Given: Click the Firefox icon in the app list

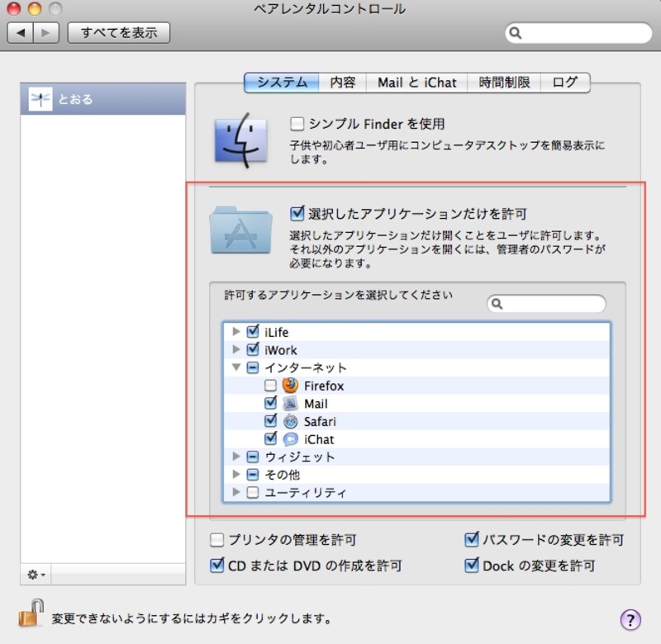Looking at the screenshot, I should point(290,386).
